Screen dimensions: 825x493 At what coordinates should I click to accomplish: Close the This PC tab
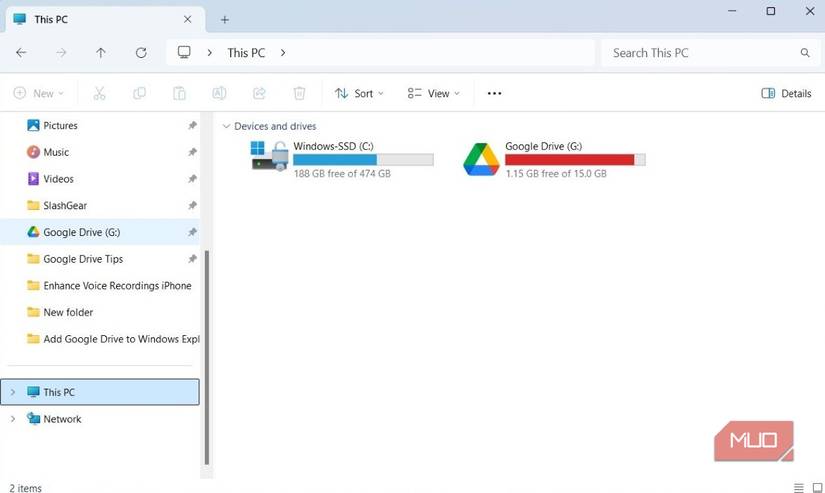[x=187, y=19]
